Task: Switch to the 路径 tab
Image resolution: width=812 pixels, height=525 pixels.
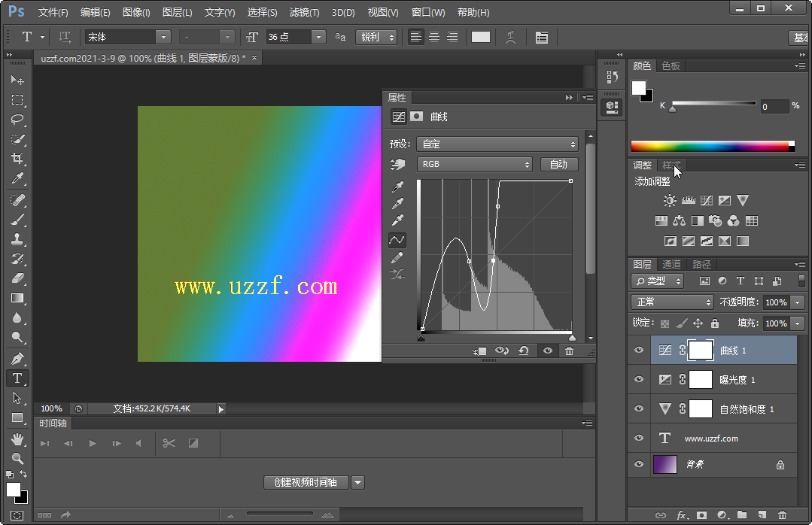Action: [x=701, y=264]
